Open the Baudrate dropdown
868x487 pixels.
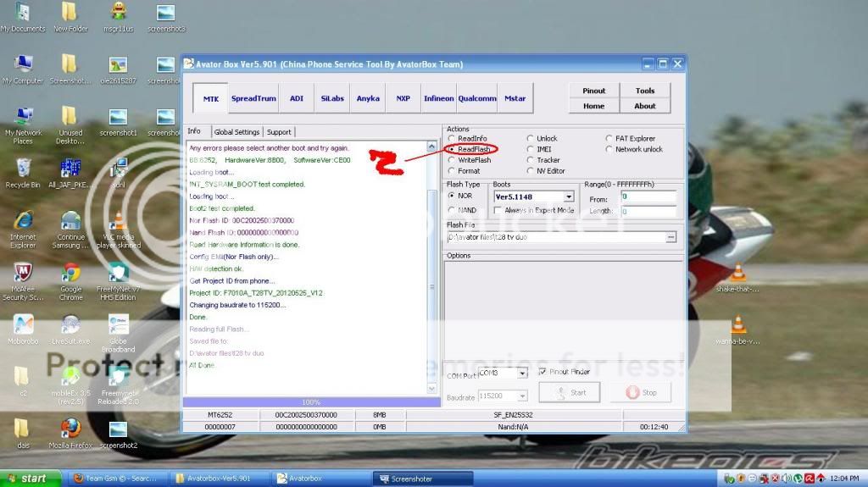tap(522, 396)
